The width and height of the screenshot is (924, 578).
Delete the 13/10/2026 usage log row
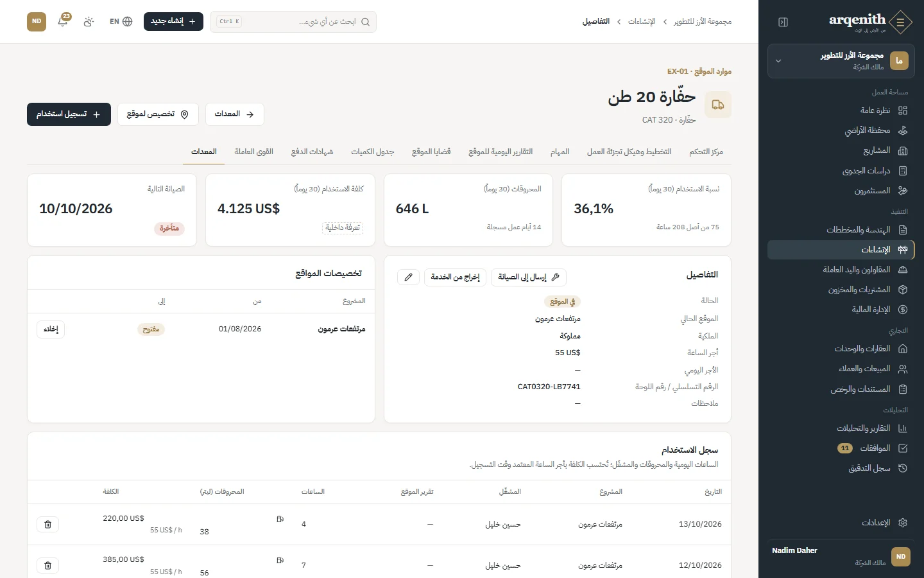coord(47,524)
